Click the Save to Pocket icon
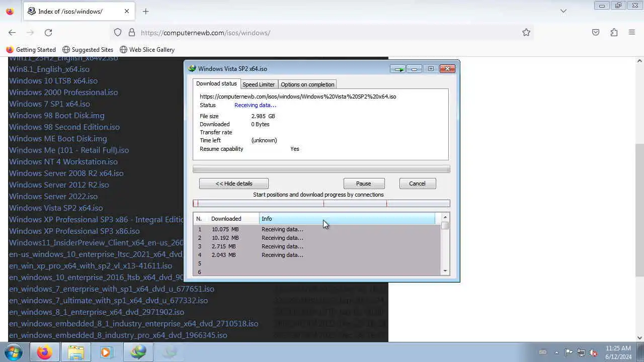 point(596,32)
